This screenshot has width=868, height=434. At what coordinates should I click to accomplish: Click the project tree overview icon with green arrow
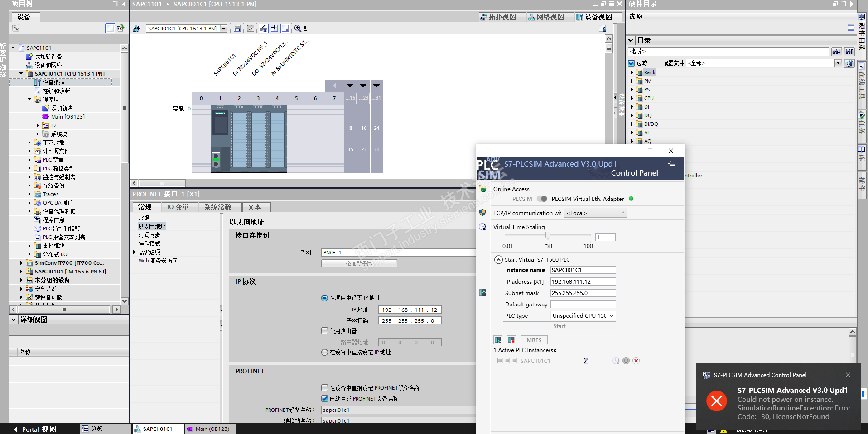coord(121,28)
